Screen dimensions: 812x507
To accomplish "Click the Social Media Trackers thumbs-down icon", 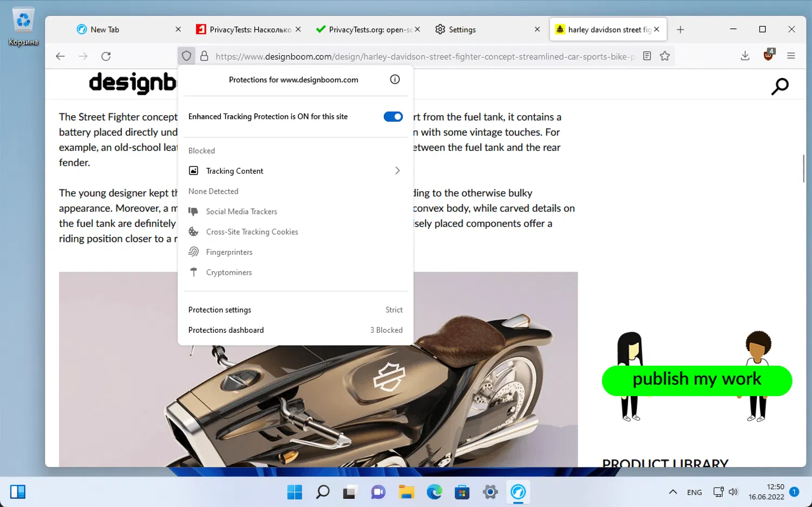I will click(x=193, y=212).
